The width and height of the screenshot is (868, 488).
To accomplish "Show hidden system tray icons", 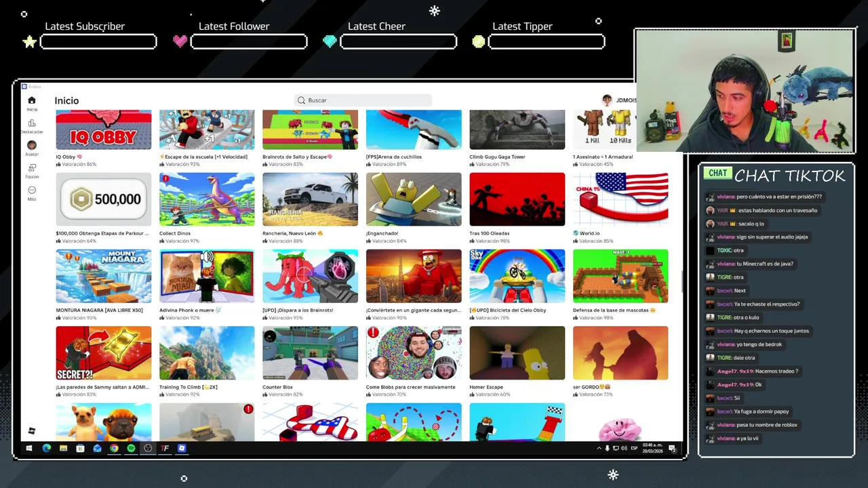I will pos(599,448).
